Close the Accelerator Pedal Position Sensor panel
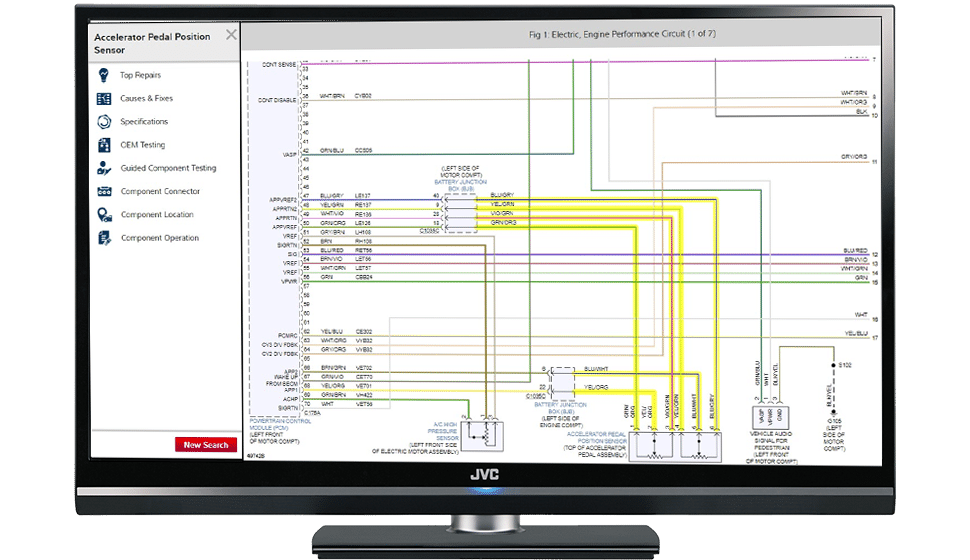 231,35
